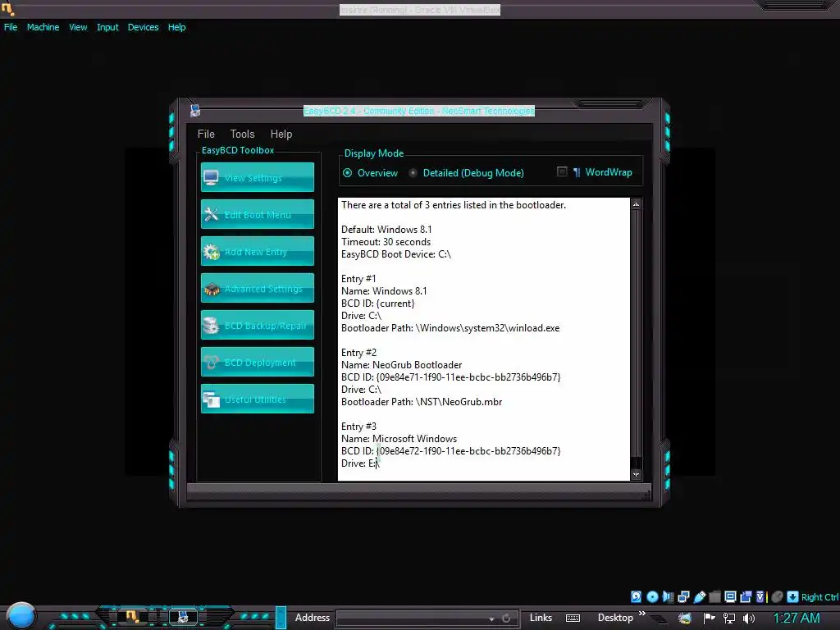Open the Useful Utilities section
This screenshot has height=630, width=840.
point(257,399)
